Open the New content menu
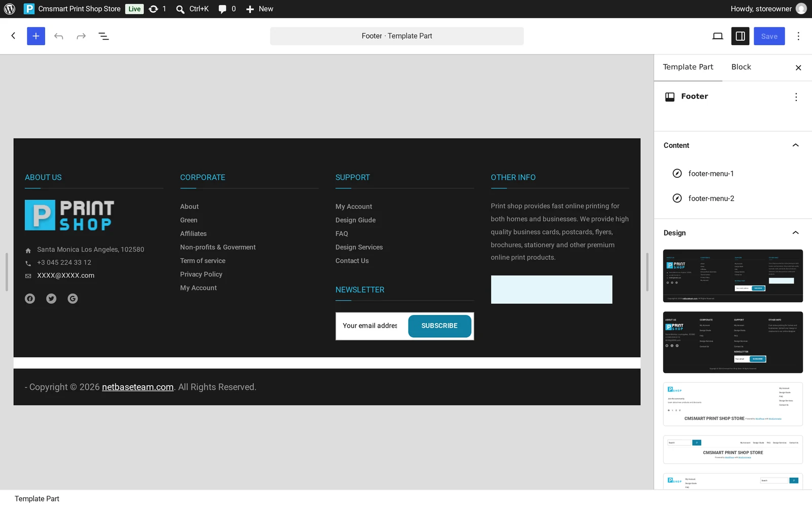Viewport: 812px width, 508px height. (259, 9)
